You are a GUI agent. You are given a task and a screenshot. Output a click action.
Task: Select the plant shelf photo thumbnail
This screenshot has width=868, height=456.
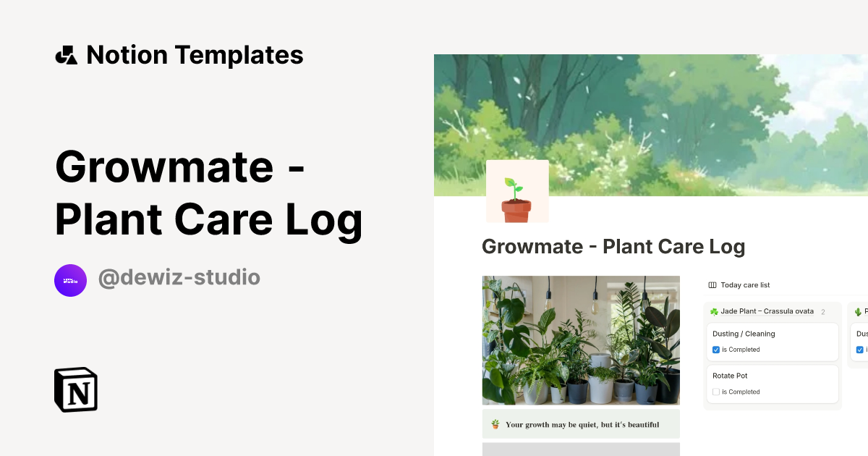point(580,339)
